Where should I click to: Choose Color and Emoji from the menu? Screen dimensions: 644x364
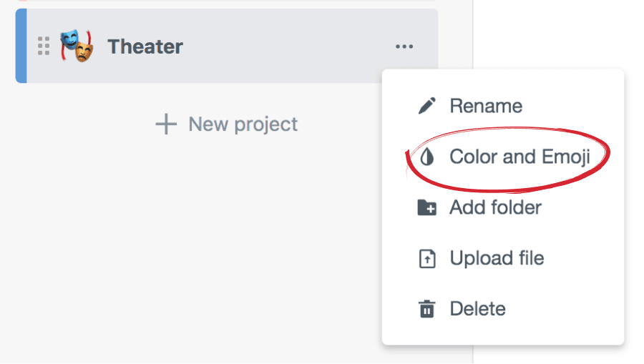519,157
